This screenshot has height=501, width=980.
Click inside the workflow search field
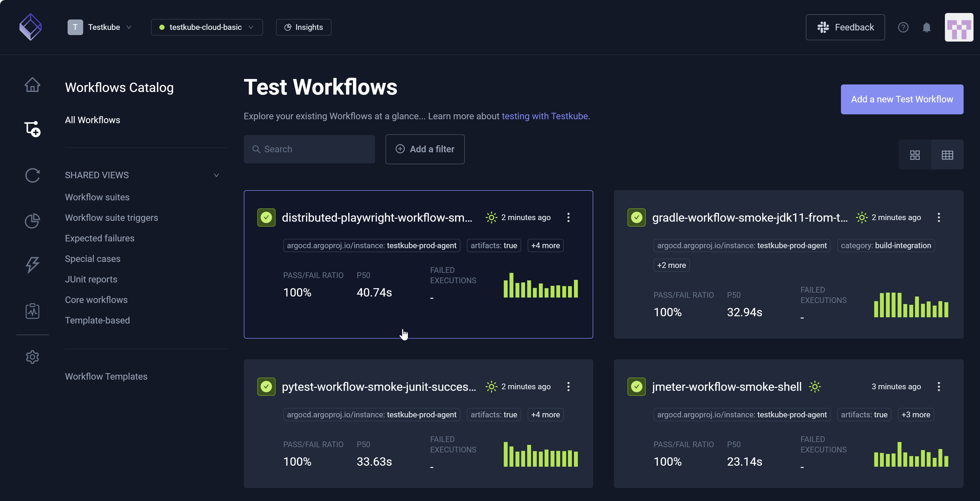pos(309,149)
